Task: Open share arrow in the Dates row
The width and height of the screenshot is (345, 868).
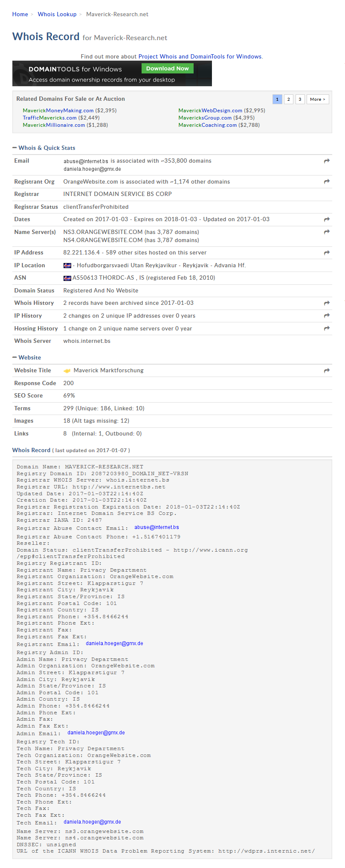Action: point(327,219)
